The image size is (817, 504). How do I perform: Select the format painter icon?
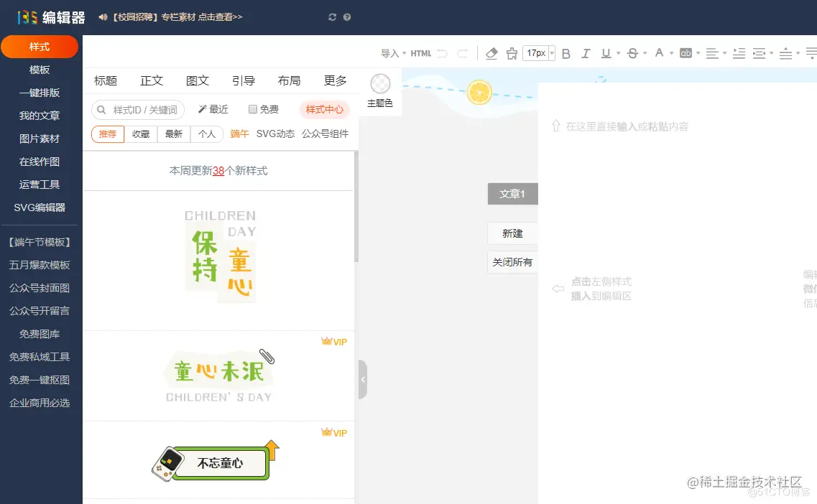click(x=512, y=53)
